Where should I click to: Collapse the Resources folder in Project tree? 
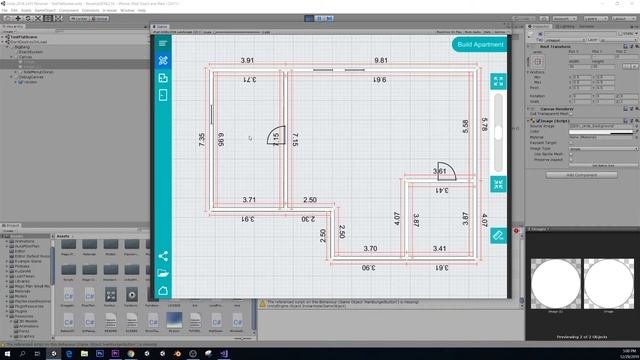(x=7, y=316)
